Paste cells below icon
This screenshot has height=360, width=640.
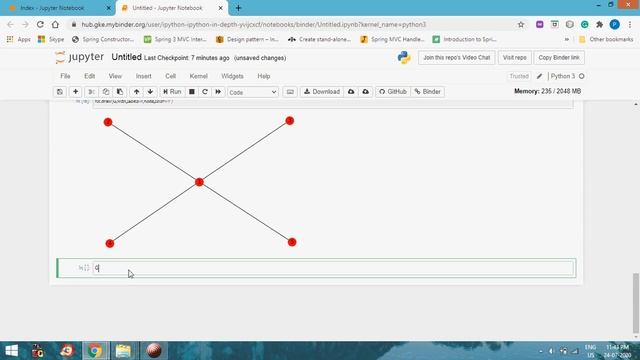coord(120,92)
